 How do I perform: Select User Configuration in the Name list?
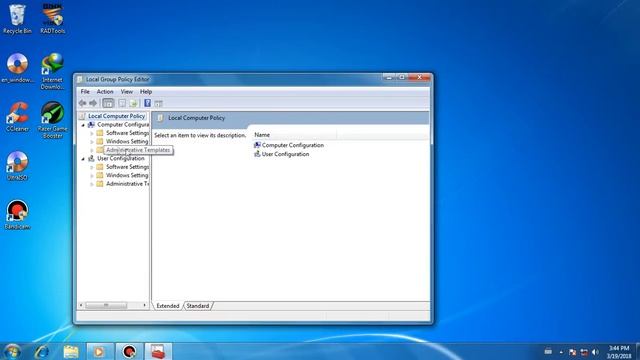coord(285,154)
